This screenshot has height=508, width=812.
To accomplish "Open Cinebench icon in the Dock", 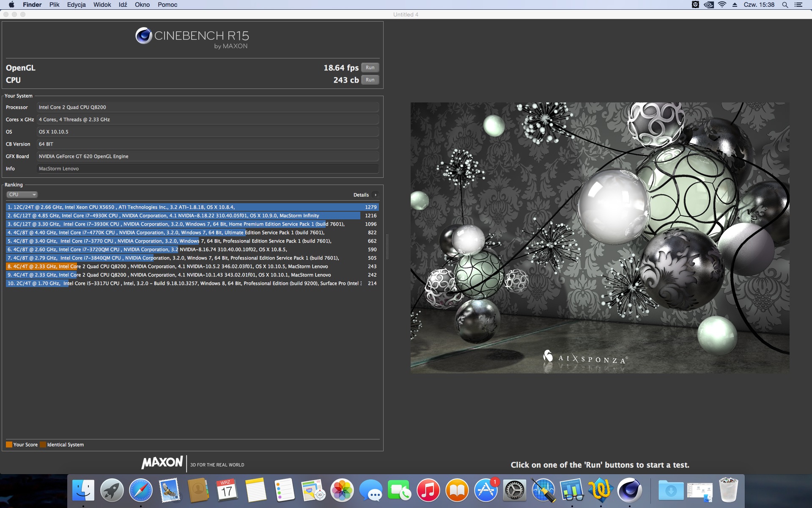I will (629, 491).
